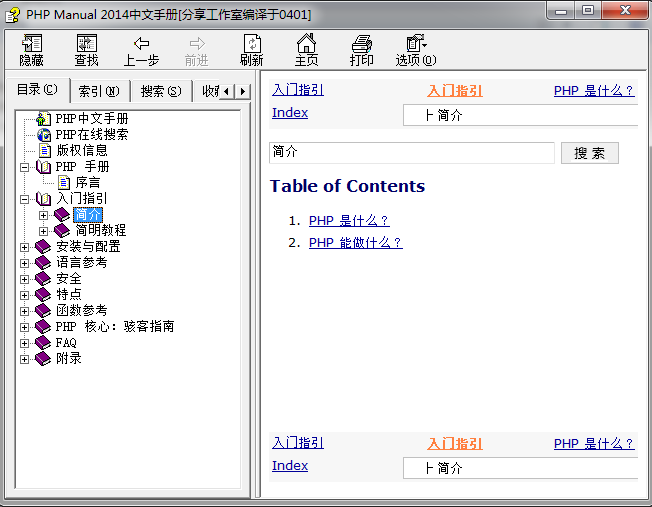The image size is (652, 507).
Task: Expand the 安全 tree node
Action: point(25,279)
